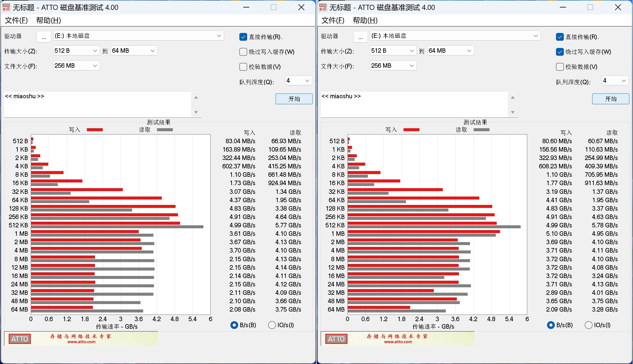Viewport: 633px width, 364px height.
Task: Enable 校验数据(V) in left window
Action: tap(243, 67)
